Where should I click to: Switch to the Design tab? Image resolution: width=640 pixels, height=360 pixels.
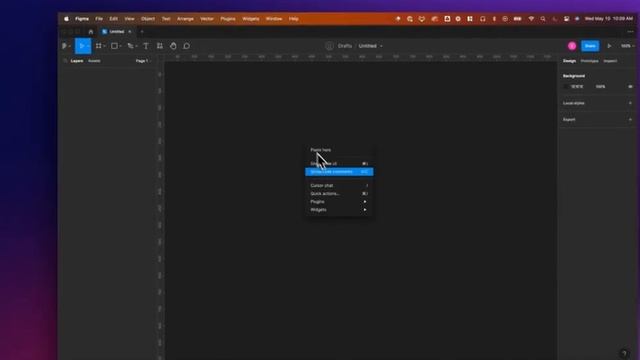569,61
